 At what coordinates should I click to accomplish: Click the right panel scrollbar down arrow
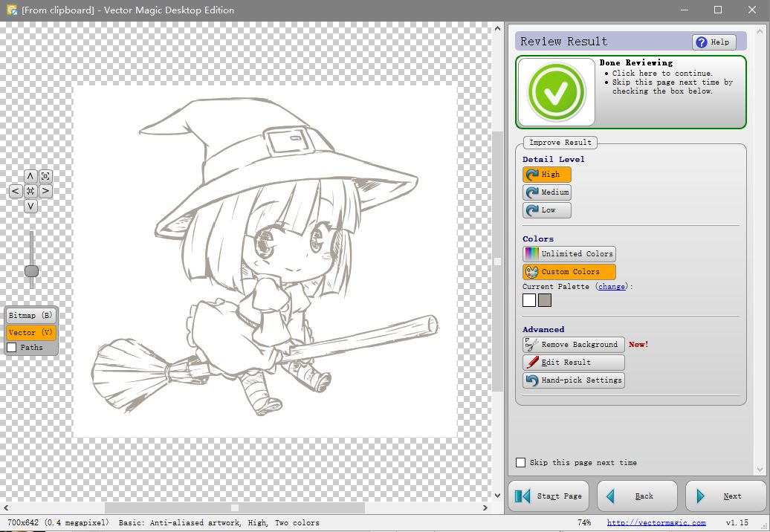(760, 470)
